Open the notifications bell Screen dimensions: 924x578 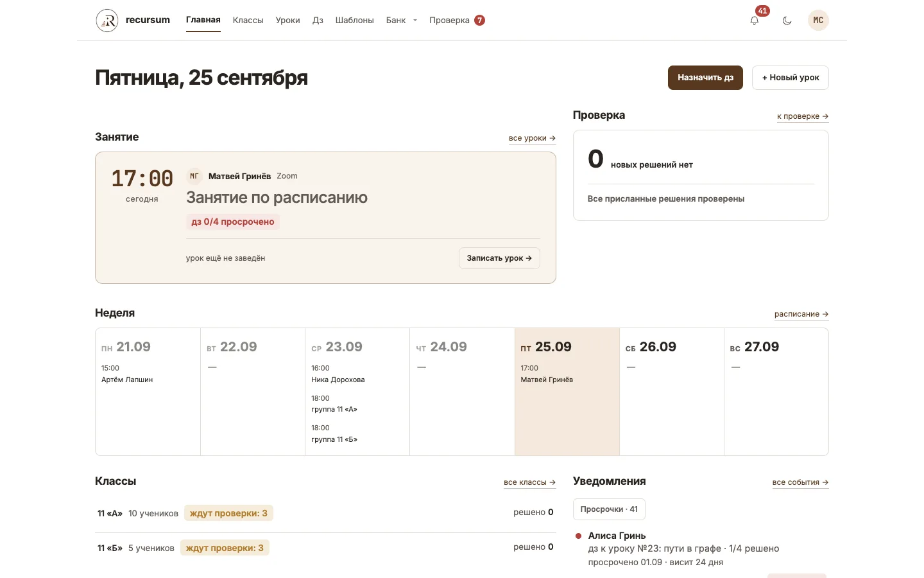pos(755,21)
